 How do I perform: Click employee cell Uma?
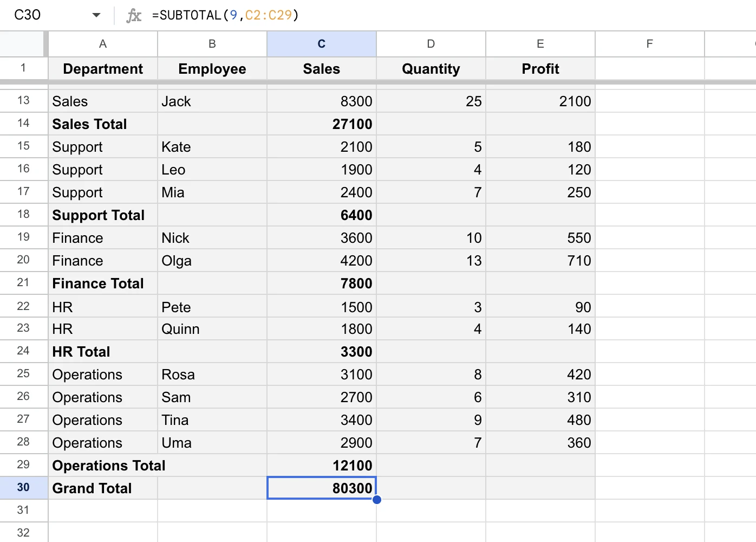(212, 443)
